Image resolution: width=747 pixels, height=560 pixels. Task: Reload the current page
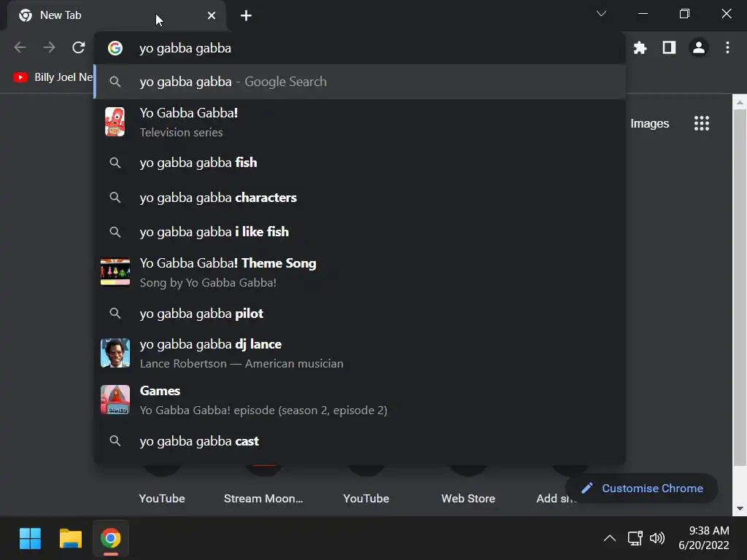click(79, 47)
